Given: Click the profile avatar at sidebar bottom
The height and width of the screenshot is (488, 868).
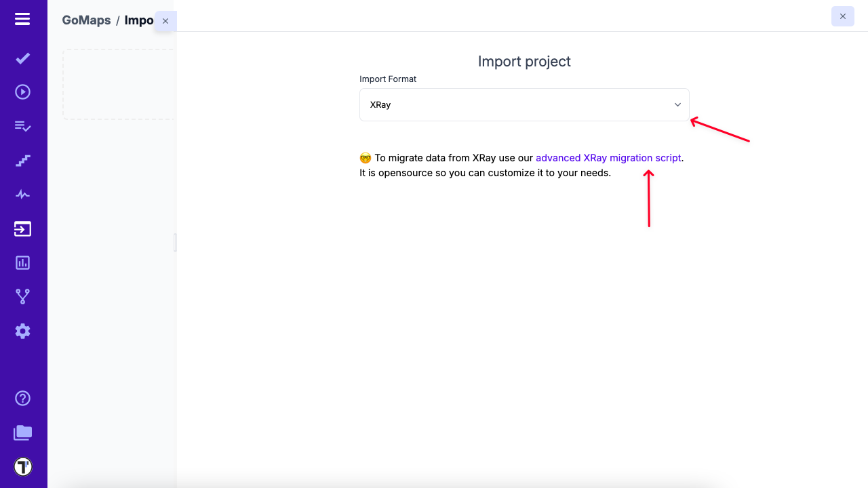Looking at the screenshot, I should point(22,466).
